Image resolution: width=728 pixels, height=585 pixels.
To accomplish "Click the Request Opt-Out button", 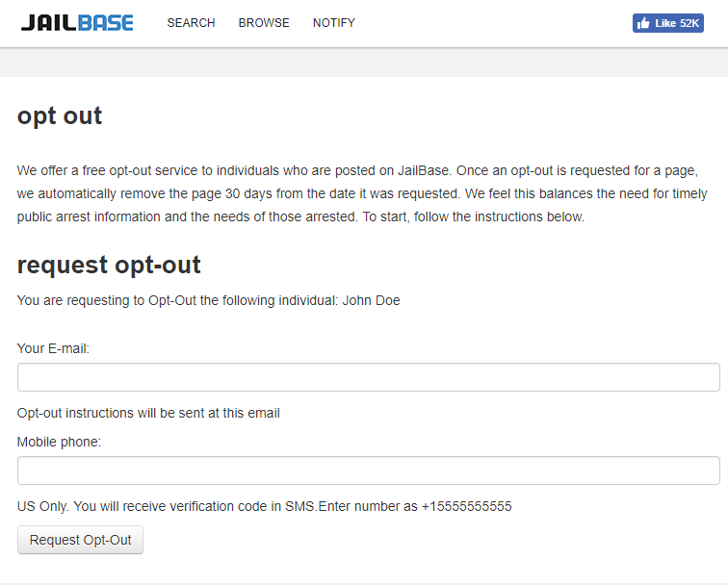I will [80, 540].
